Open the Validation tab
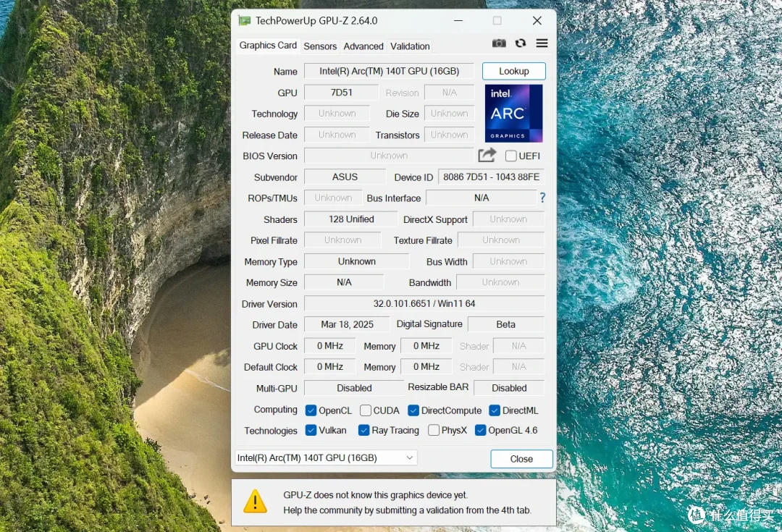The height and width of the screenshot is (532, 782). 410,46
